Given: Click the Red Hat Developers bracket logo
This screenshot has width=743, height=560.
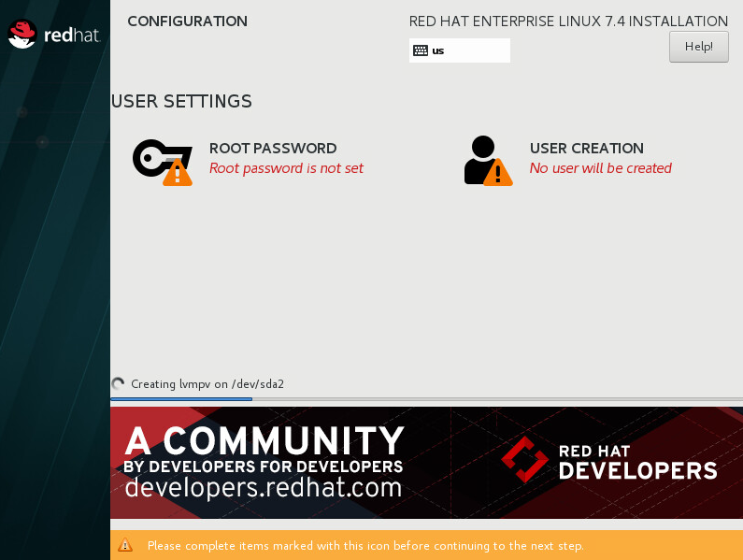Looking at the screenshot, I should point(525,459).
